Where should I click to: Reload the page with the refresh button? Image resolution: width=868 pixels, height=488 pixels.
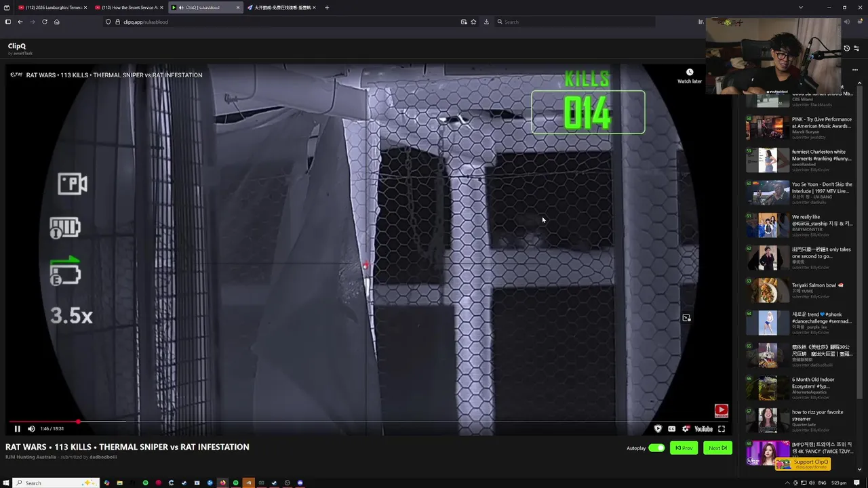(x=45, y=22)
